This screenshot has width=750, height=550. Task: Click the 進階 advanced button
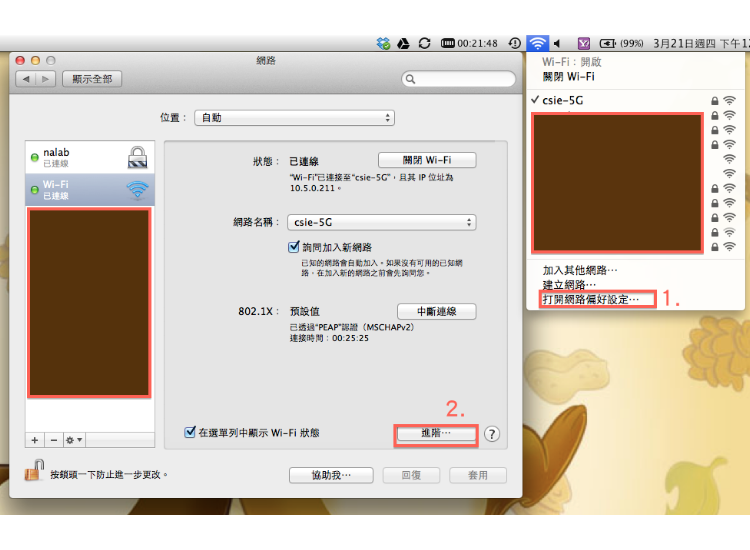(x=436, y=434)
